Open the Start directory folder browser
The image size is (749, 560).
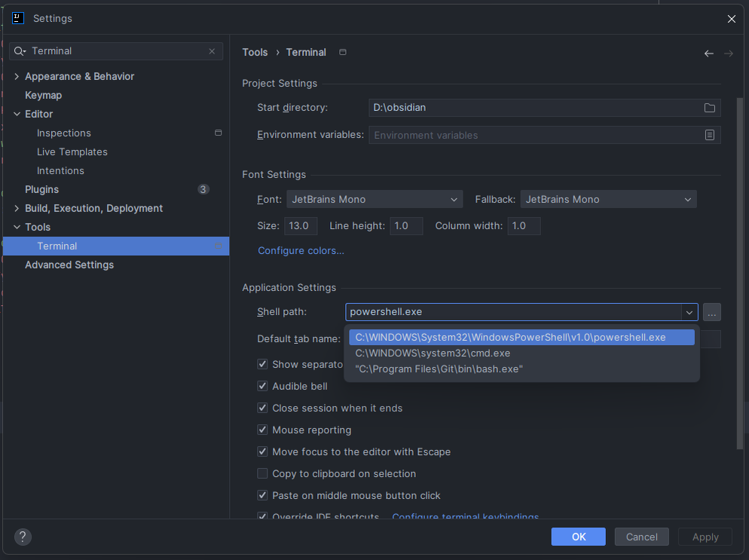point(709,107)
